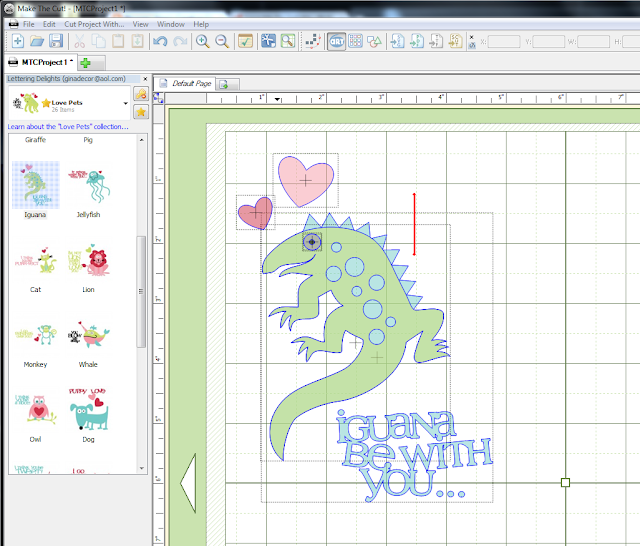Select the Monkey thumbnail
This screenshot has width=640, height=546.
(x=36, y=335)
